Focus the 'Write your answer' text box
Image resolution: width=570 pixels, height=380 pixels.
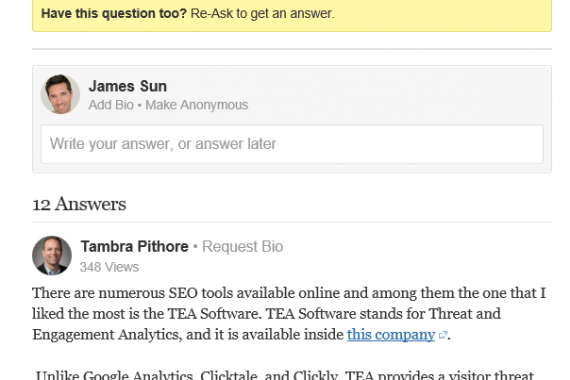coord(292,144)
